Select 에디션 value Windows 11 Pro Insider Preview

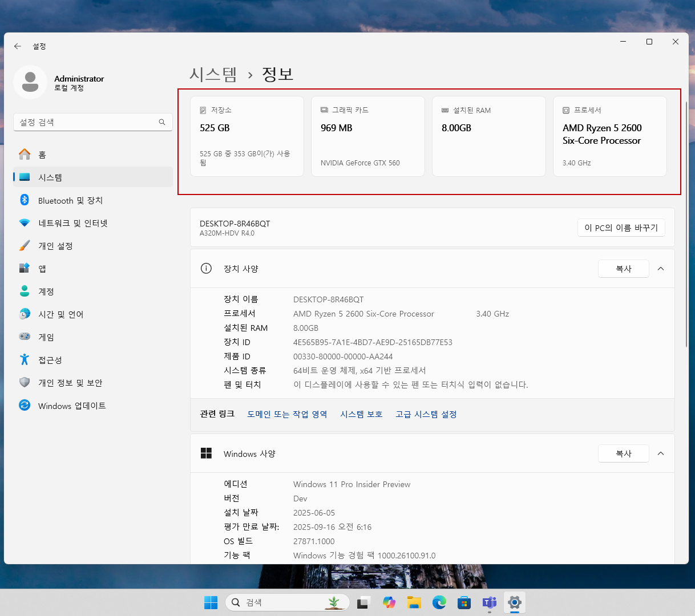[352, 484]
